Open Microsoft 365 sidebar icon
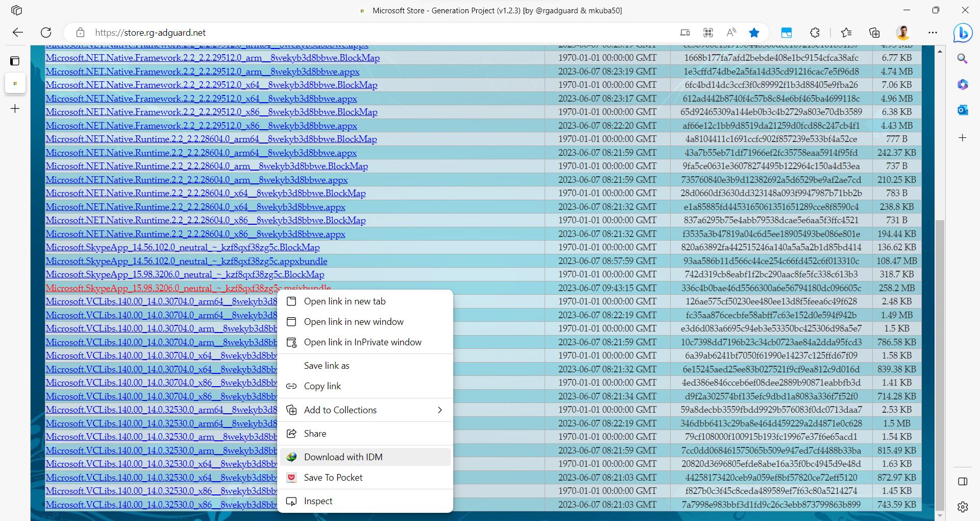Image resolution: width=980 pixels, height=521 pixels. pos(963,84)
